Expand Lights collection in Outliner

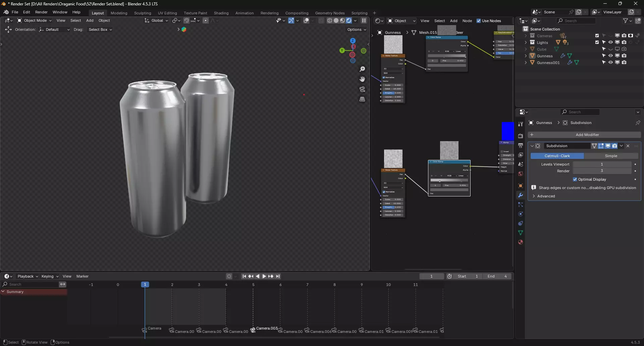526,43
